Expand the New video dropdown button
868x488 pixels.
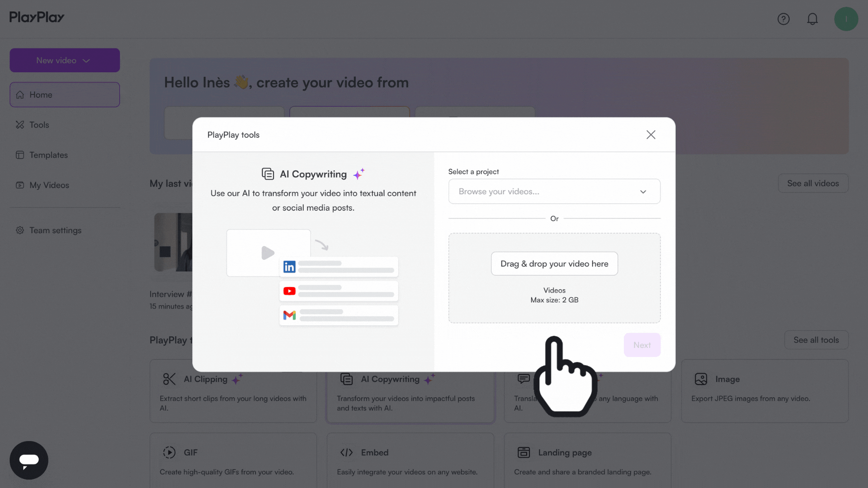point(65,60)
